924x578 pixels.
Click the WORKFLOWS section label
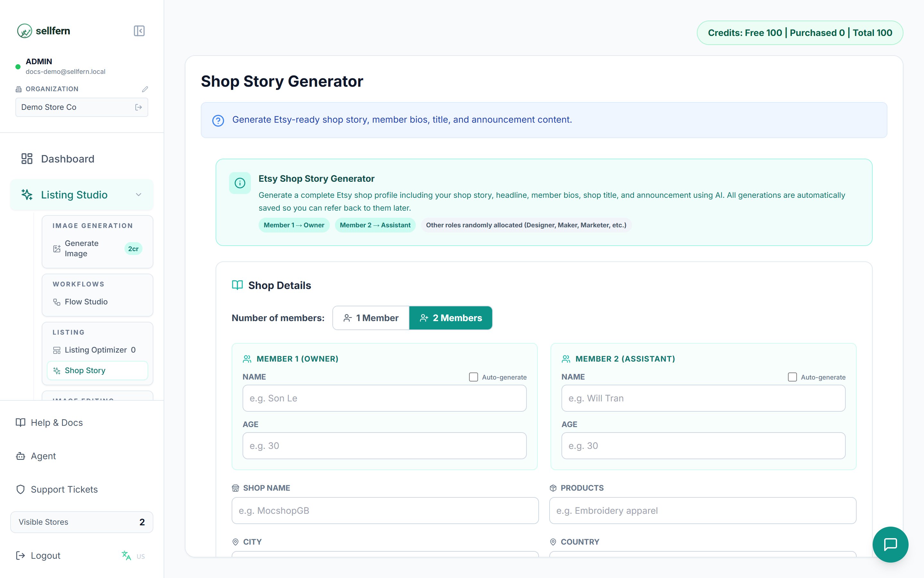coord(78,285)
